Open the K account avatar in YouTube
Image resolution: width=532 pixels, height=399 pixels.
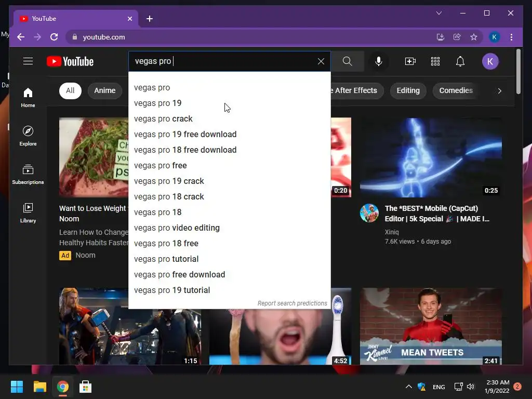pyautogui.click(x=490, y=61)
